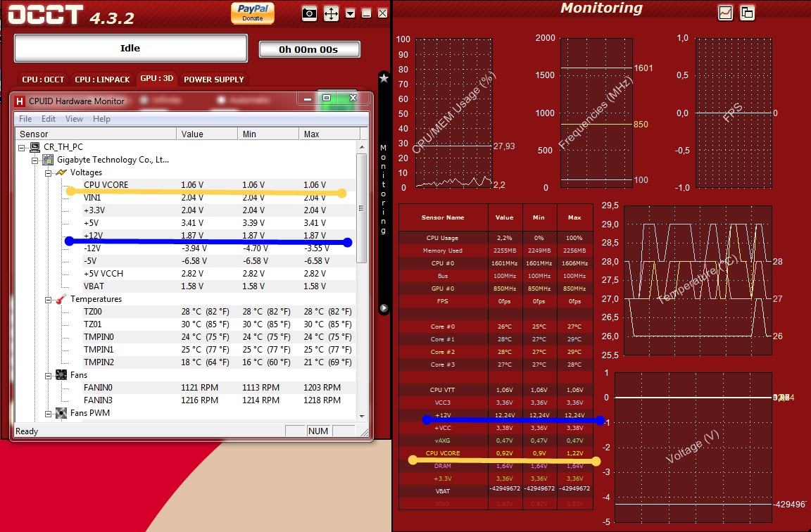Click the Voltage (V) graph
The height and width of the screenshot is (532, 811).
click(693, 448)
